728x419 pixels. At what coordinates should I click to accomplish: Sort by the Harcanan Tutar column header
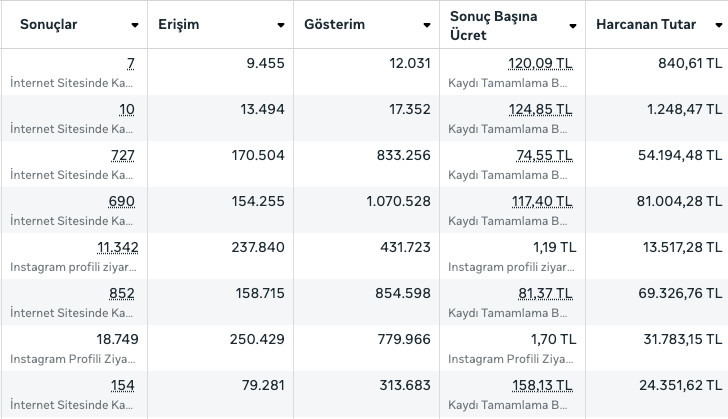click(x=646, y=24)
